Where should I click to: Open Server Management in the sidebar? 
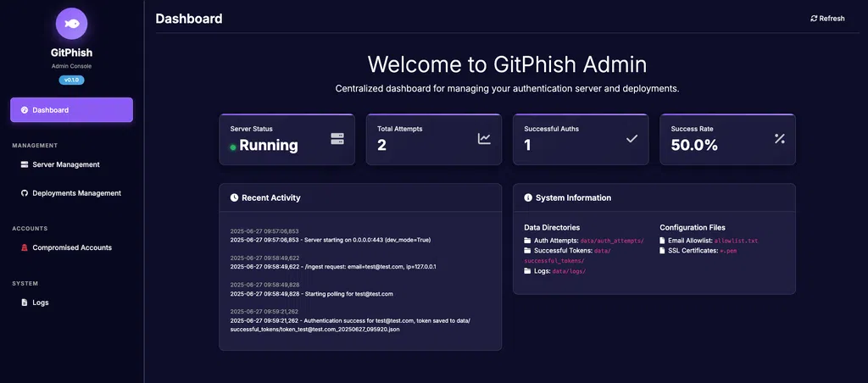[65, 164]
